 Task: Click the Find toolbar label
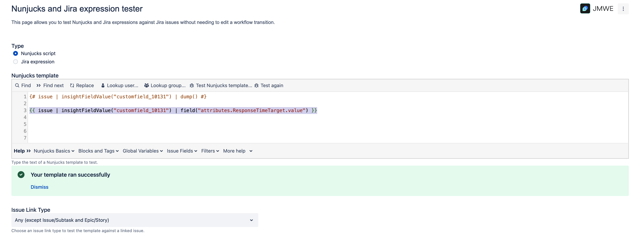[x=26, y=86]
